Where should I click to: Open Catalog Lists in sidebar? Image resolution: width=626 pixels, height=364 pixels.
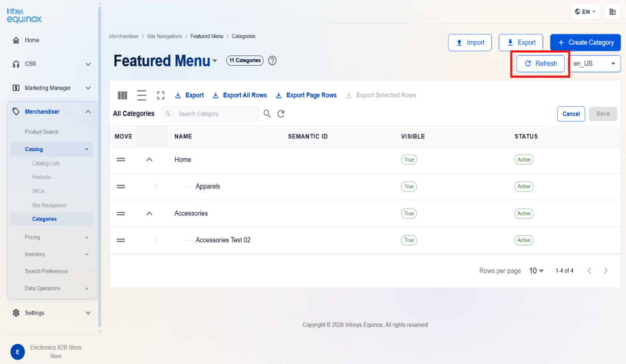pos(46,163)
